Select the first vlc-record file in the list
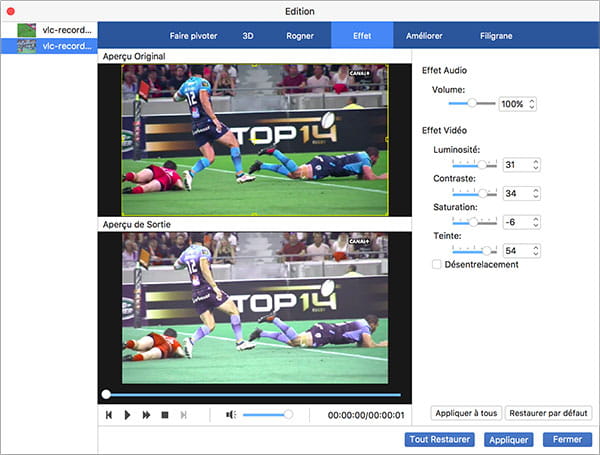The image size is (600, 455). tap(49, 30)
